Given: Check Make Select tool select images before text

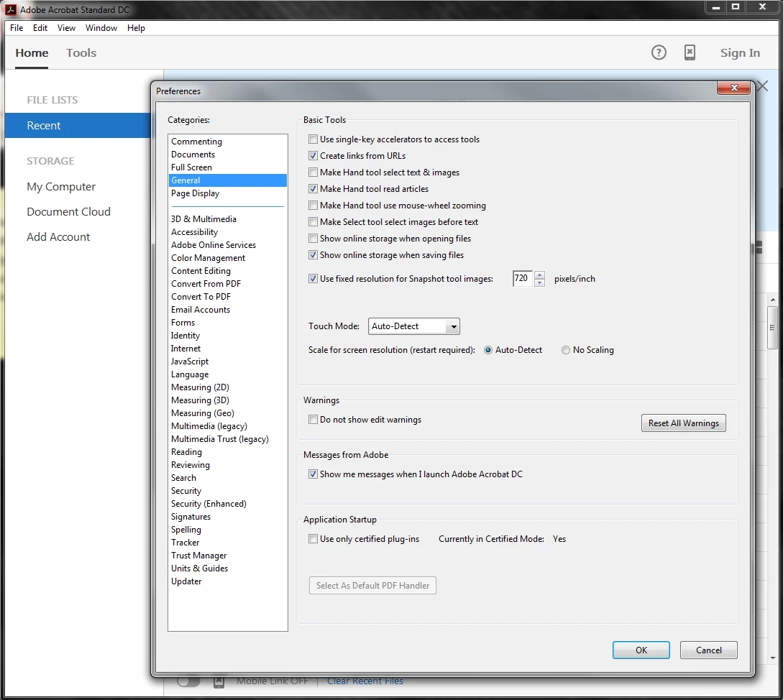Looking at the screenshot, I should pos(313,221).
